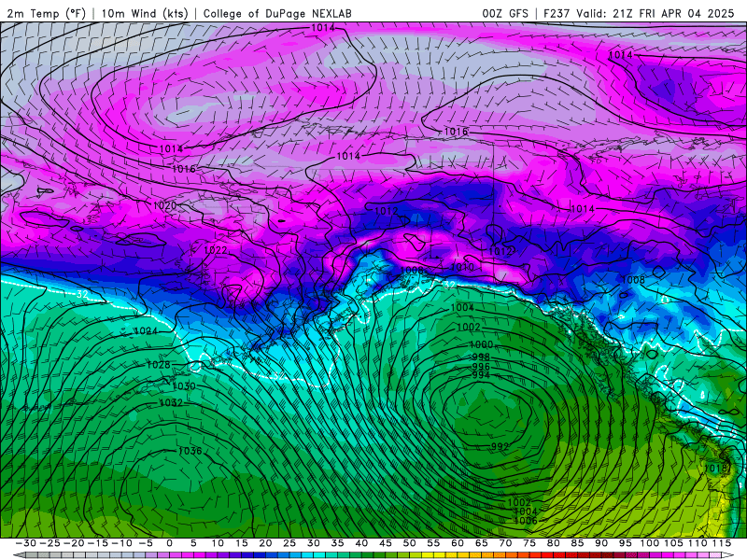This screenshot has height=560, width=747.
Task: Click the 1000 isobar label
Action: 481,344
